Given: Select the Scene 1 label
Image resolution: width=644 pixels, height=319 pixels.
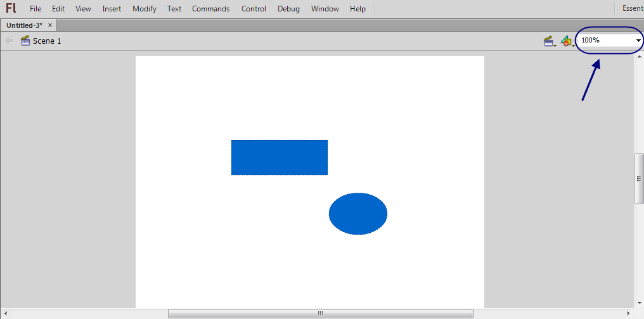Looking at the screenshot, I should tap(47, 41).
